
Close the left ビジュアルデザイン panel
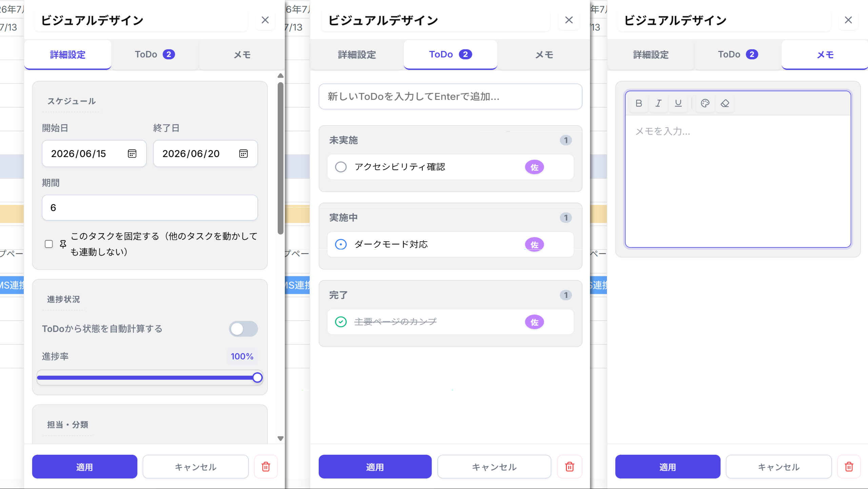click(x=265, y=20)
